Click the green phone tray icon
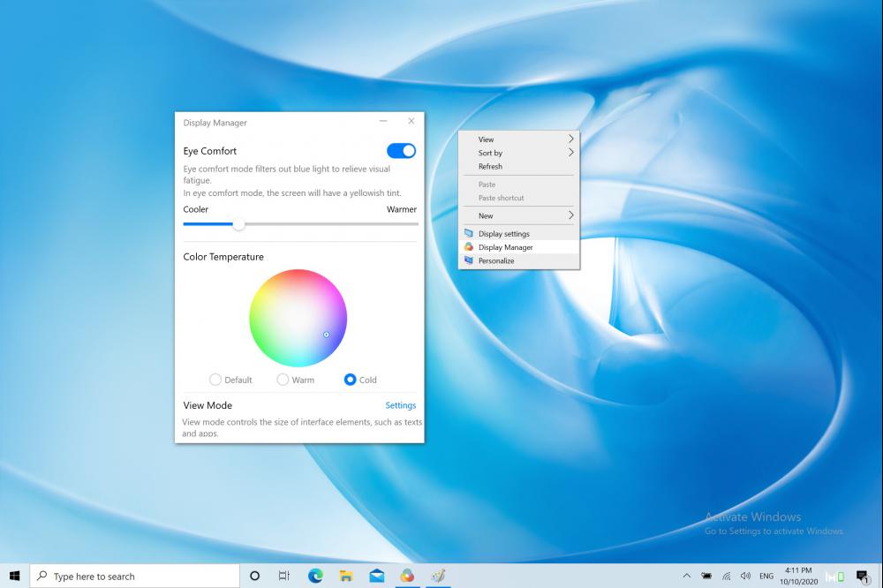Screen dimensions: 883x588 coord(835,577)
